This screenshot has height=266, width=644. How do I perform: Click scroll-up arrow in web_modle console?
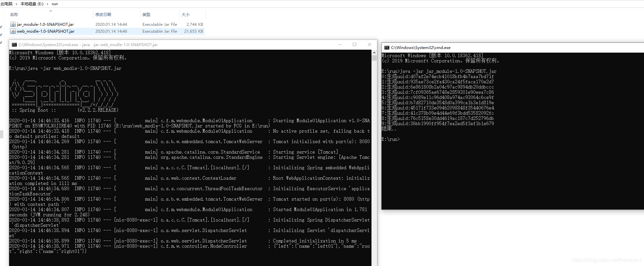click(374, 53)
